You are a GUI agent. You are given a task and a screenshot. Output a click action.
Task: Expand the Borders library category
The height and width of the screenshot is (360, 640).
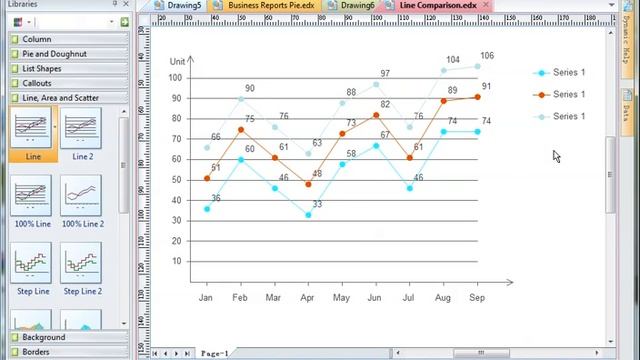[x=69, y=352]
